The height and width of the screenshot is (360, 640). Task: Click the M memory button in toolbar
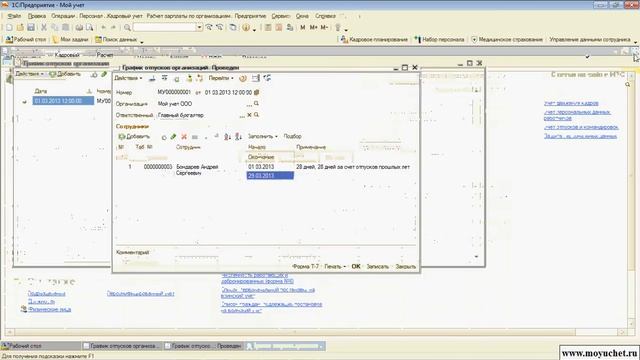302,27
